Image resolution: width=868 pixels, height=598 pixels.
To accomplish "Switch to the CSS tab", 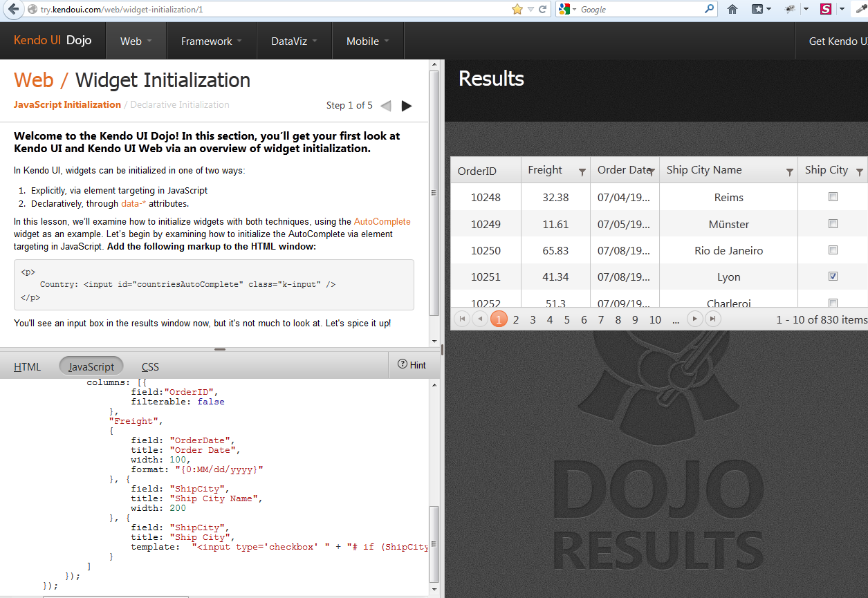I will coord(150,366).
